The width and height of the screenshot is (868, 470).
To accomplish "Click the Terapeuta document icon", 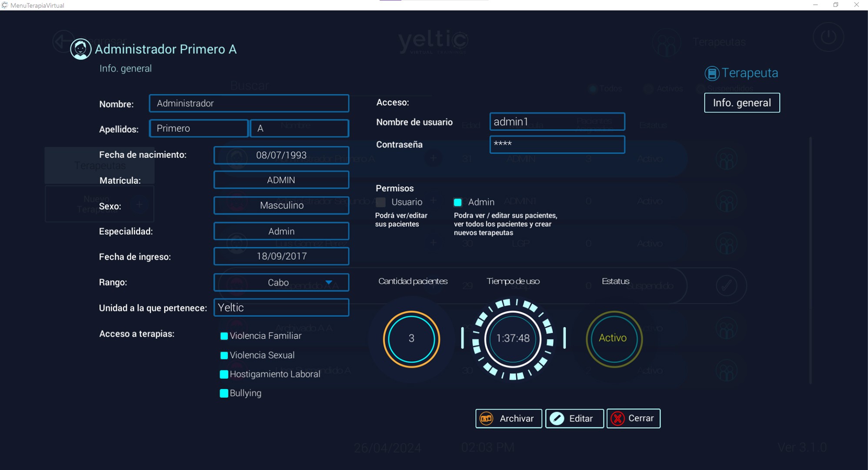I will click(712, 73).
